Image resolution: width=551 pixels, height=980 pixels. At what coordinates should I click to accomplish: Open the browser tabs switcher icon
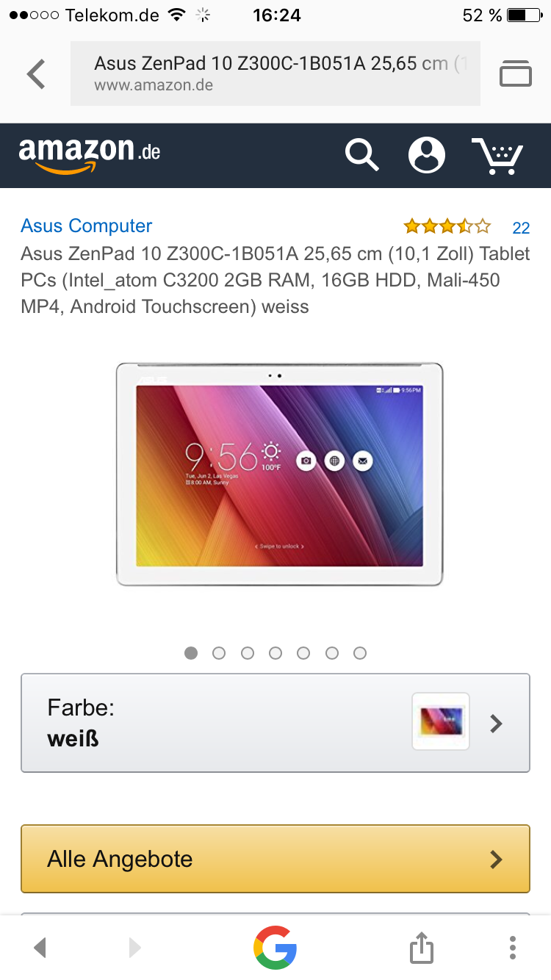[515, 73]
